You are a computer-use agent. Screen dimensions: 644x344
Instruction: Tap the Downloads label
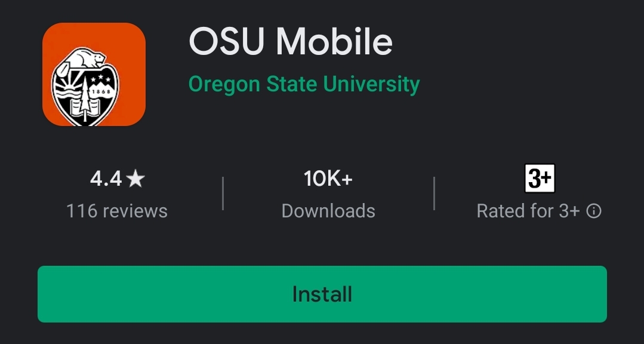pos(328,211)
